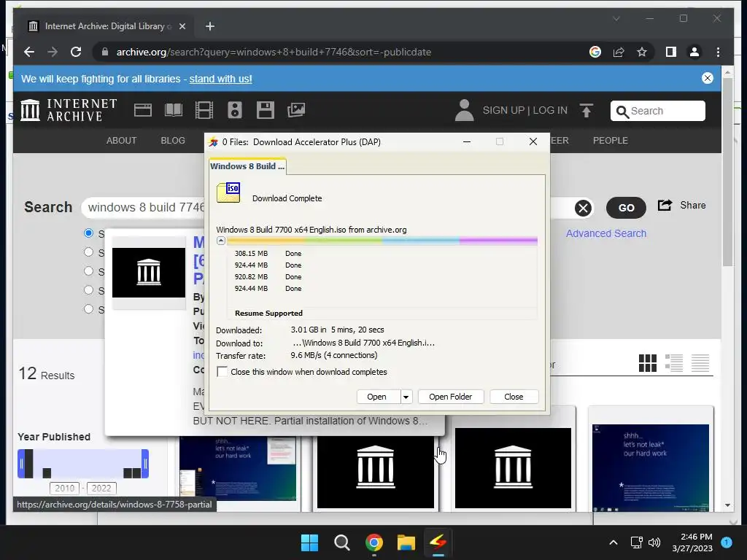
Task: Show hidden tray icons chevron
Action: coord(614,542)
